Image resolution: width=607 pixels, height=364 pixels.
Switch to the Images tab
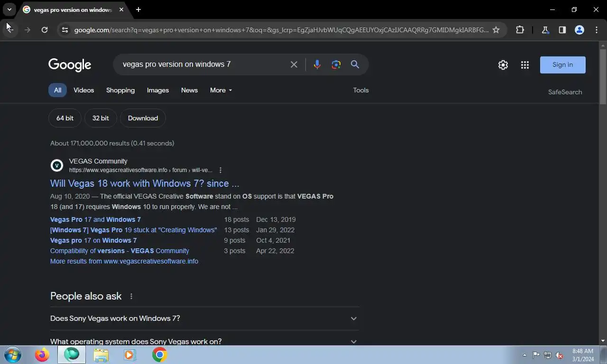tap(158, 90)
